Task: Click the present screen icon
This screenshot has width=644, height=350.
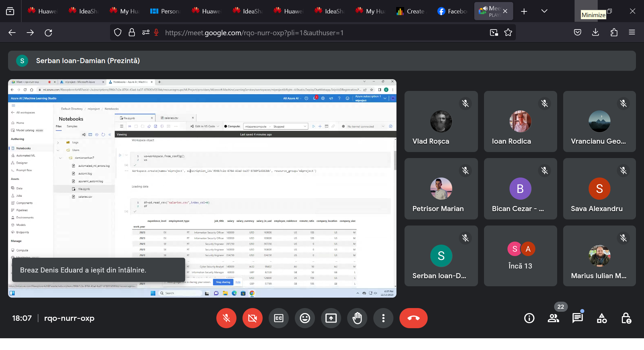Action: 331,318
